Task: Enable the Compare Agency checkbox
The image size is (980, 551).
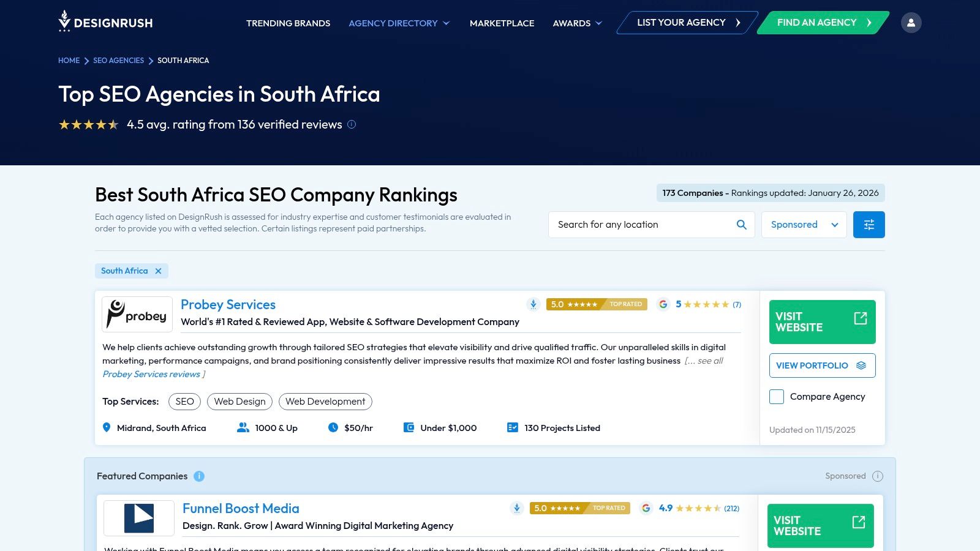Action: (x=776, y=397)
